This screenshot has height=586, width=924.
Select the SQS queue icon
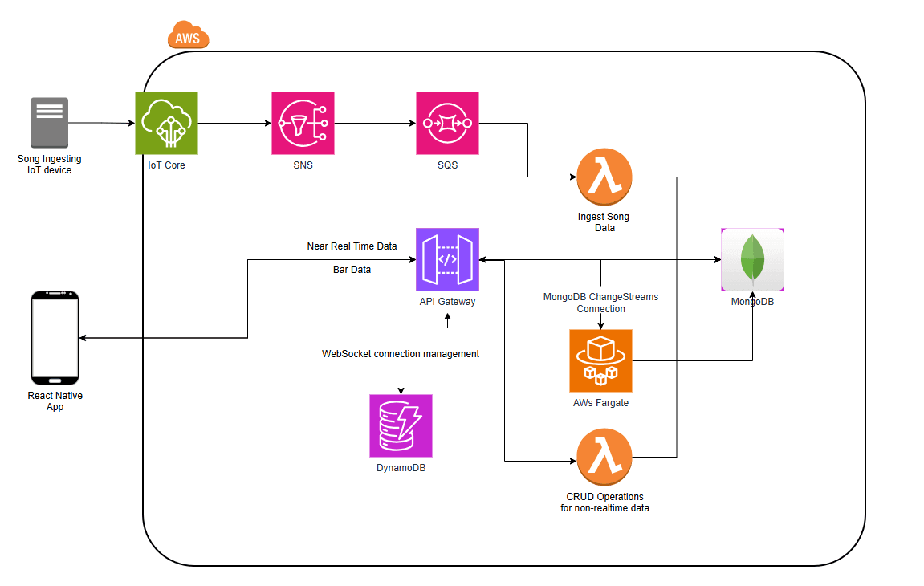pos(447,123)
